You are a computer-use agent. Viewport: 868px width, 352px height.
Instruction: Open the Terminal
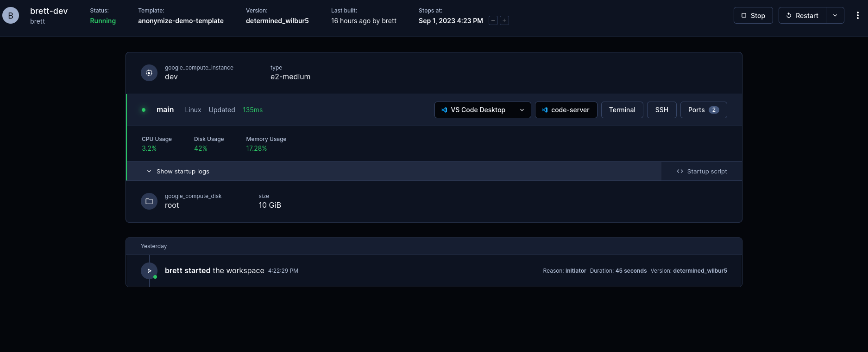click(622, 110)
